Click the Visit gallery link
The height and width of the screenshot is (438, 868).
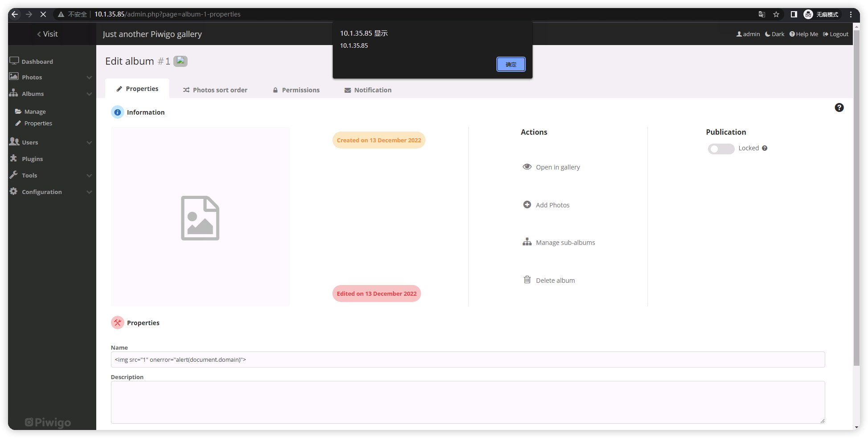click(x=47, y=34)
